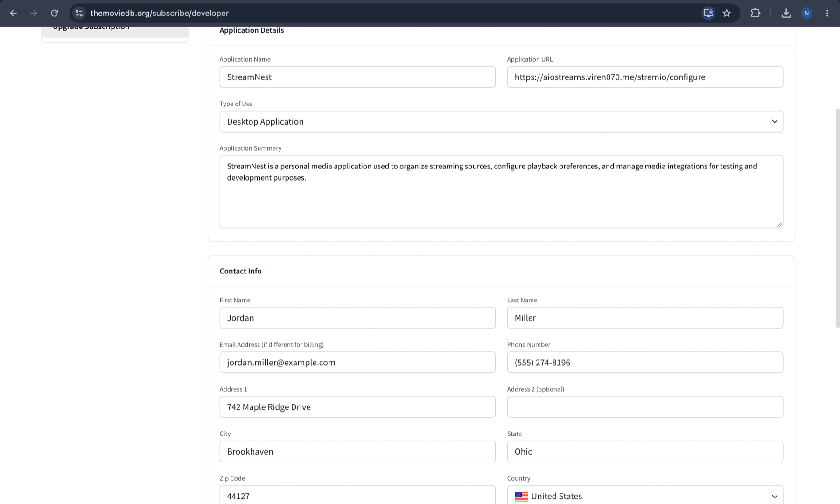The height and width of the screenshot is (504, 840).
Task: Click the Zip Code field with 44127
Action: click(x=357, y=495)
